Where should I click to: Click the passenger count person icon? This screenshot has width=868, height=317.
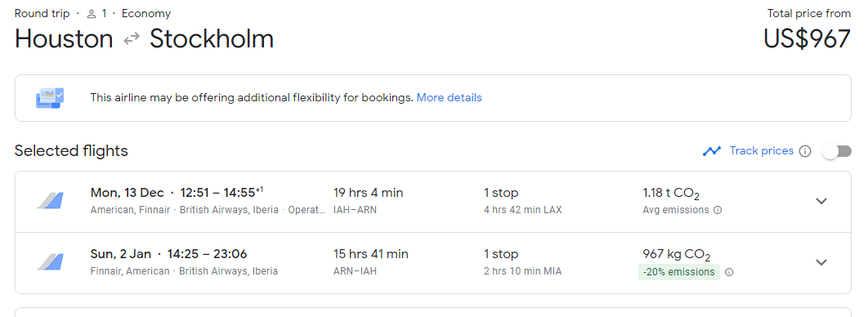pos(92,14)
